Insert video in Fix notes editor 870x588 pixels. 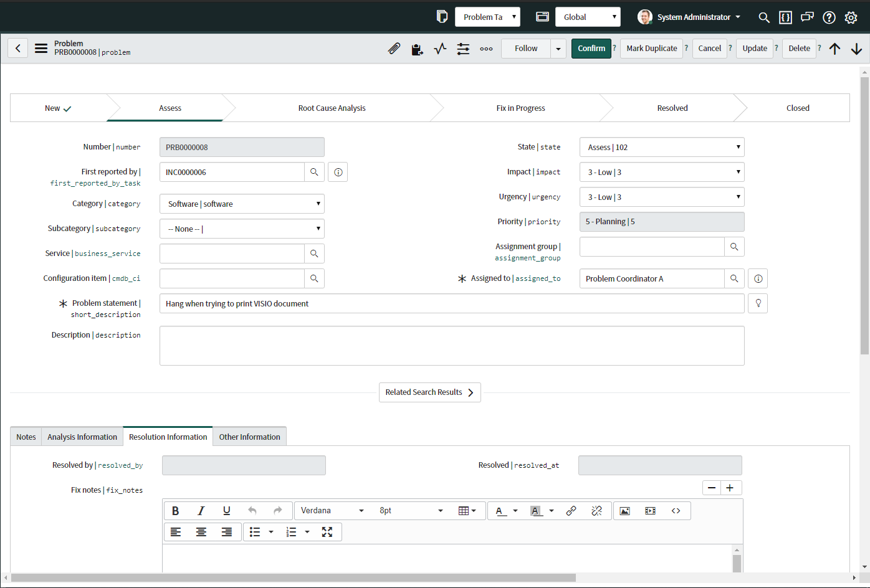pos(650,511)
